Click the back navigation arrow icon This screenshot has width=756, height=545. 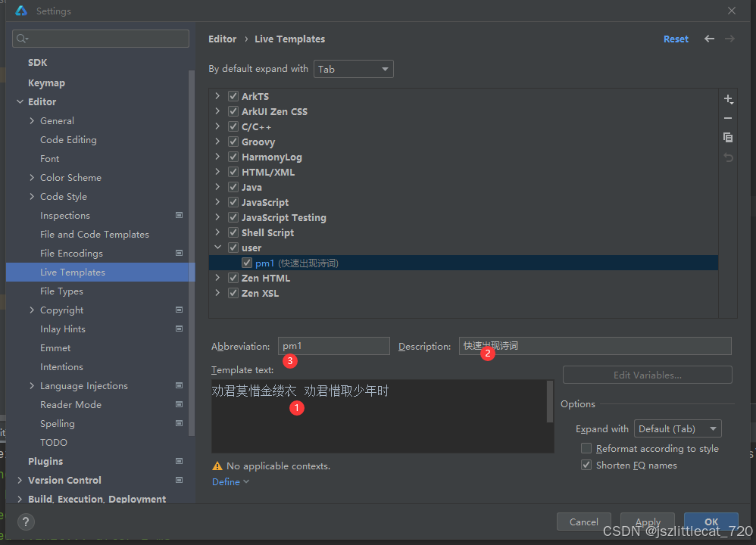709,39
